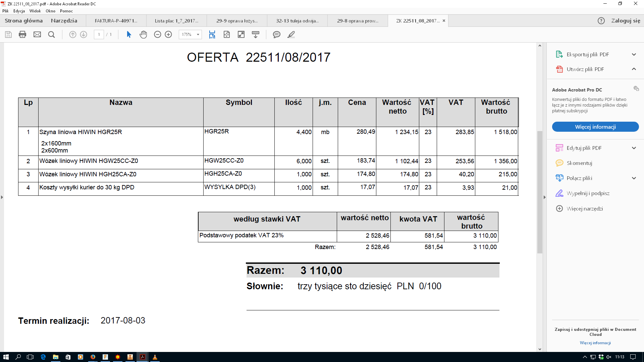Close the ZK 22511_08_2017 tab

(444, 21)
